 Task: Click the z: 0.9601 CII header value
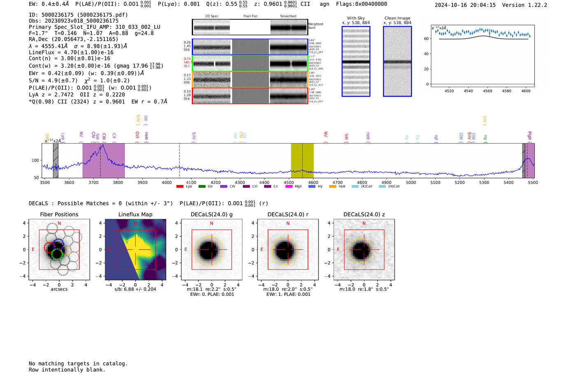point(282,4)
